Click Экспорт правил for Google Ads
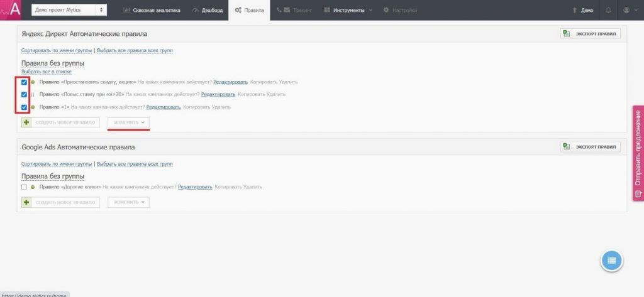The height and width of the screenshot is (297, 644). [x=591, y=147]
